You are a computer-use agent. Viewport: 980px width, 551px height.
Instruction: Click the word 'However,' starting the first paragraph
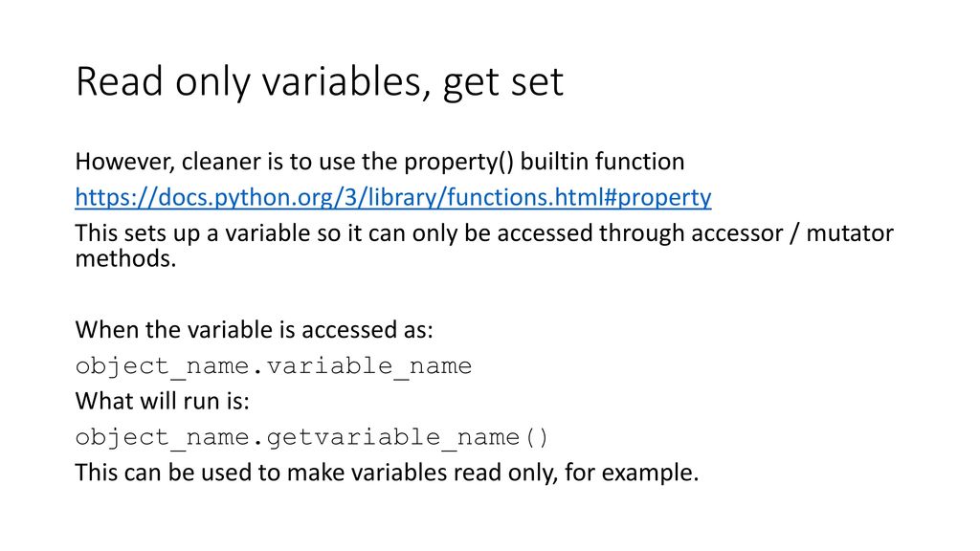click(125, 162)
